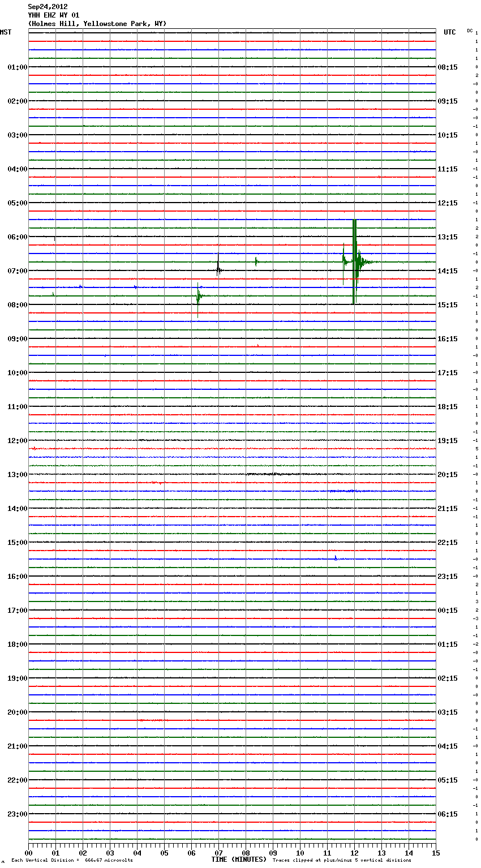Click the 22:00 MST time label

click(18, 780)
